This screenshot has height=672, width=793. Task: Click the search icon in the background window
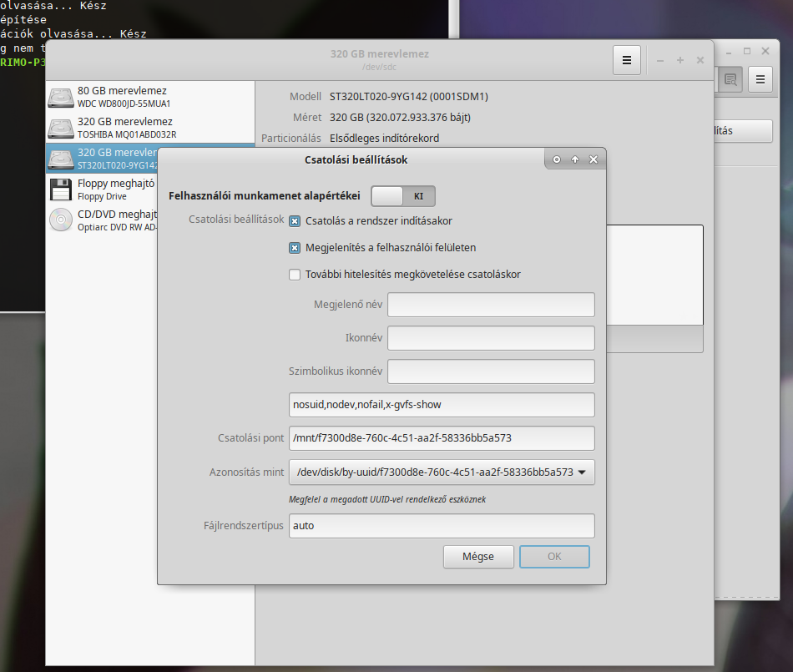coord(730,79)
